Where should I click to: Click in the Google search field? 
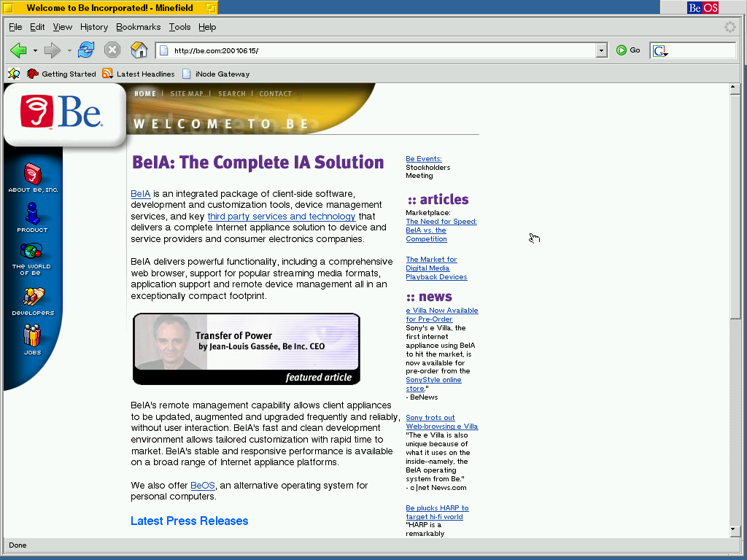(703, 50)
